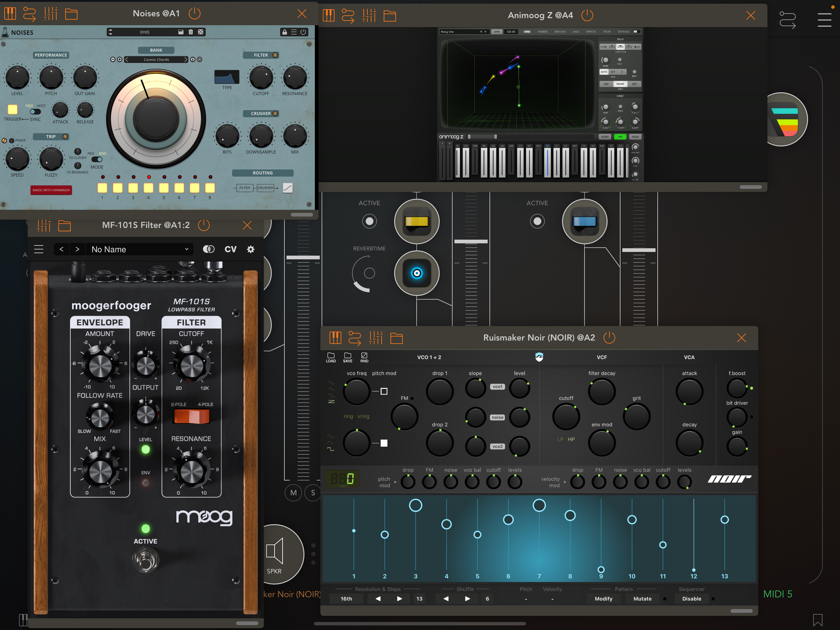The width and height of the screenshot is (840, 630).
Task: Select the cyan ring reverb module icon
Action: point(417,273)
